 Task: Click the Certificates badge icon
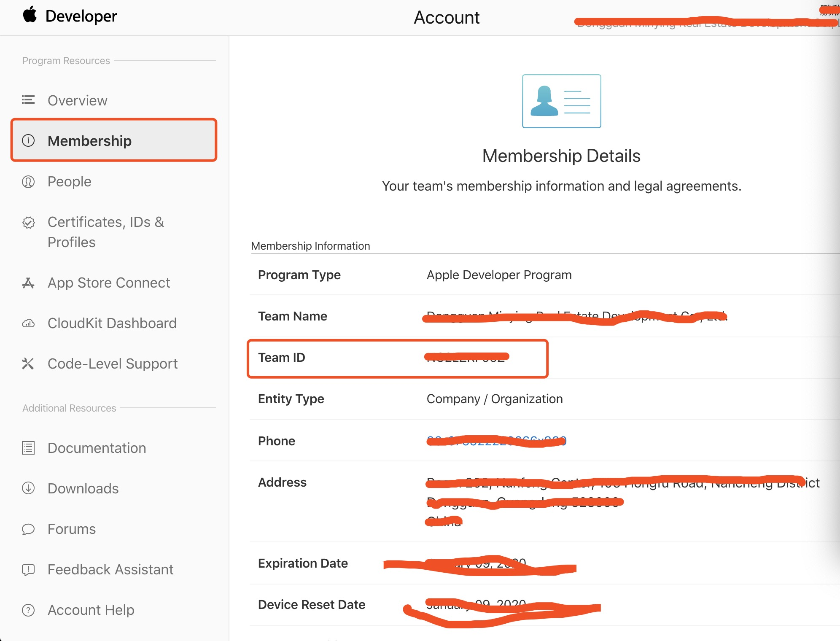[28, 222]
